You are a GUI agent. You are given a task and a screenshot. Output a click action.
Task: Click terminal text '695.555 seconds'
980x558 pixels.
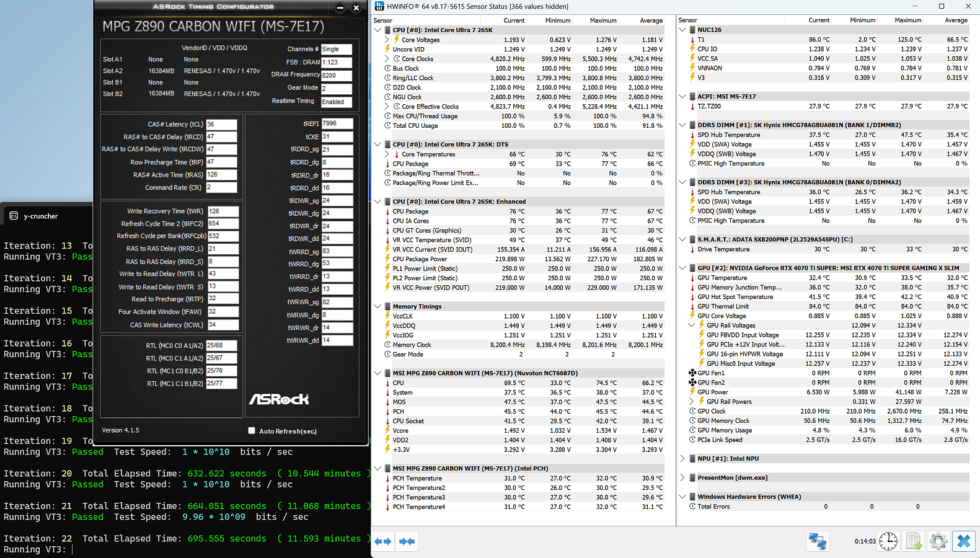pos(227,539)
